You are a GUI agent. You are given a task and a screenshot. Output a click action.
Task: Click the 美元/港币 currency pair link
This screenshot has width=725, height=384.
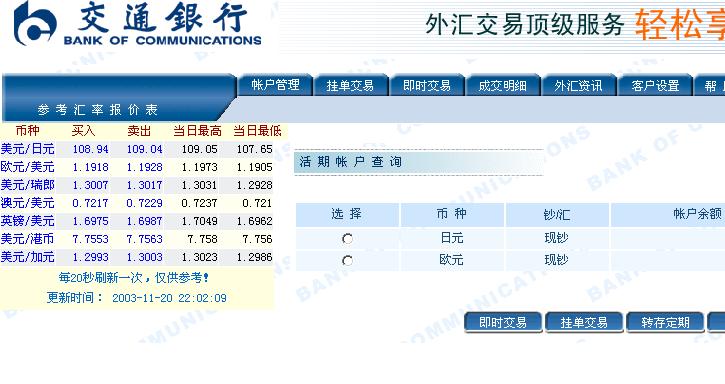(28, 239)
